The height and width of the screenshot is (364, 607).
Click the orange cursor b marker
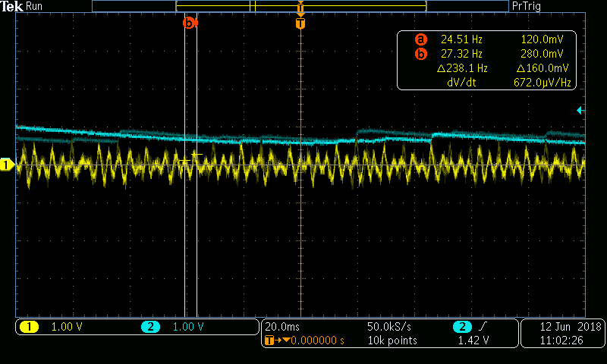[x=189, y=24]
